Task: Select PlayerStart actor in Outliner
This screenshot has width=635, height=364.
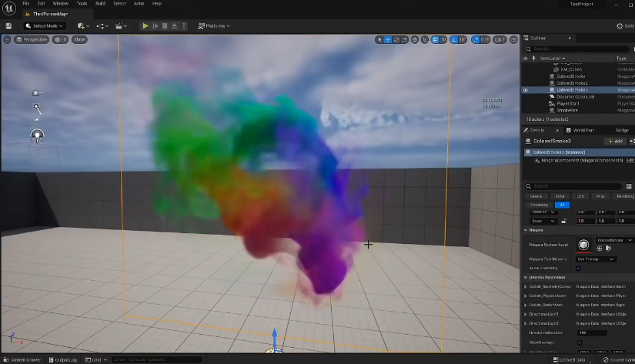Action: click(567, 104)
